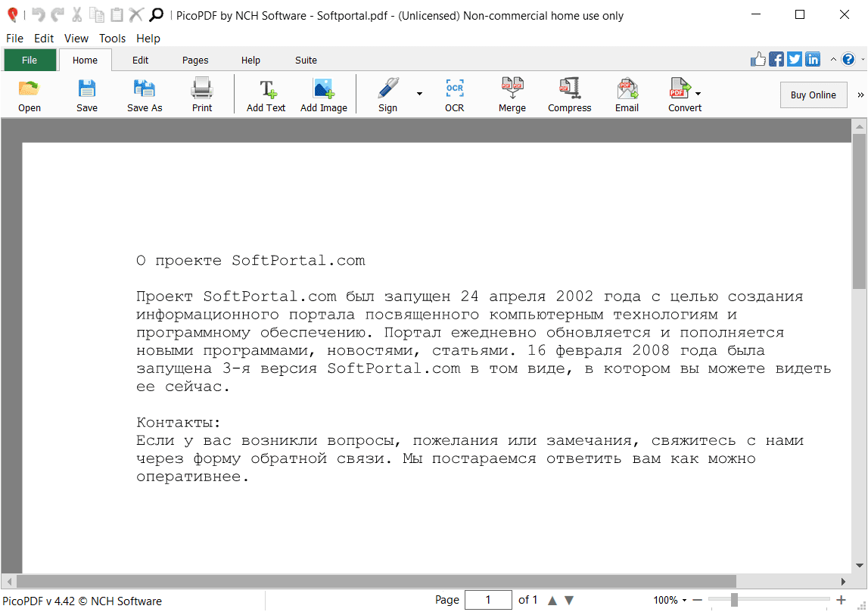Click the Copy icon in title bar
Viewport: 868px width, 612px height.
(97, 14)
